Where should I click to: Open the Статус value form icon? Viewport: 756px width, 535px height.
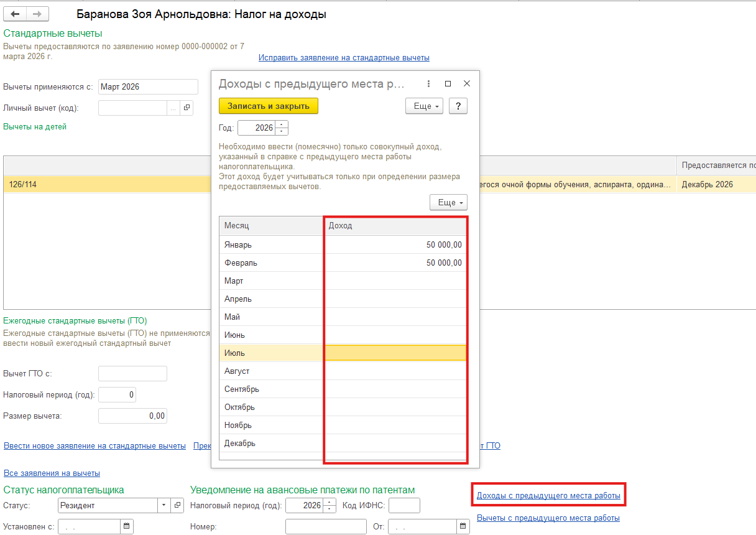pyautogui.click(x=177, y=505)
